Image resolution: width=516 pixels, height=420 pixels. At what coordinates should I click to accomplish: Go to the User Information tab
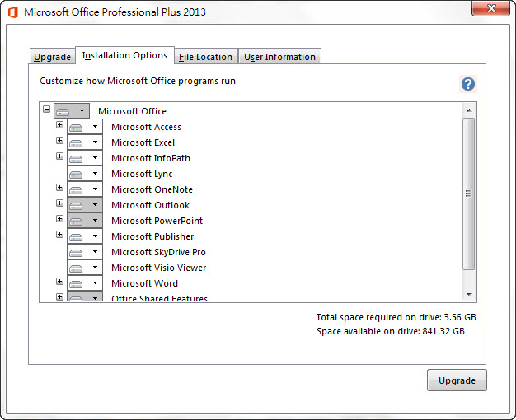(279, 57)
